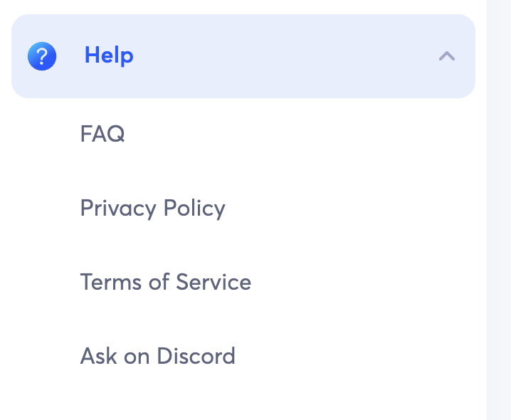Open the Privacy Policy link
Screen dimensions: 511x420
point(152,208)
